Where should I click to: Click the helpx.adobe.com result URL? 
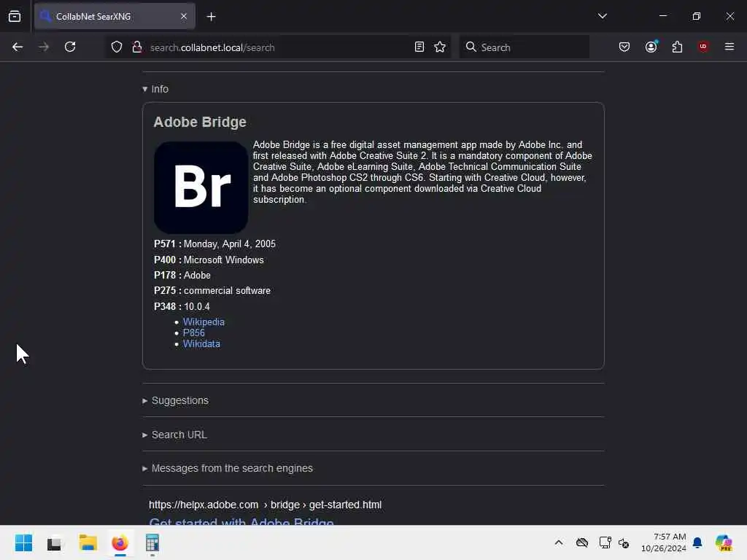(x=265, y=505)
